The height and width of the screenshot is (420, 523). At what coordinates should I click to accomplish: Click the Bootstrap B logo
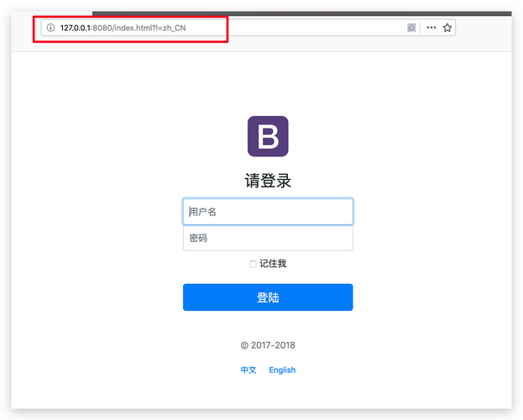point(268,136)
